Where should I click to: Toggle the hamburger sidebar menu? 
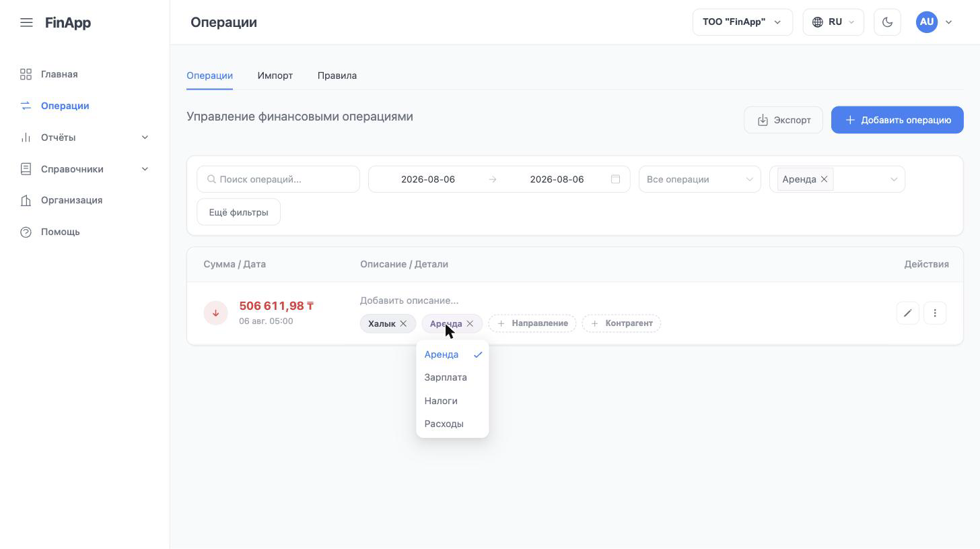pyautogui.click(x=26, y=22)
